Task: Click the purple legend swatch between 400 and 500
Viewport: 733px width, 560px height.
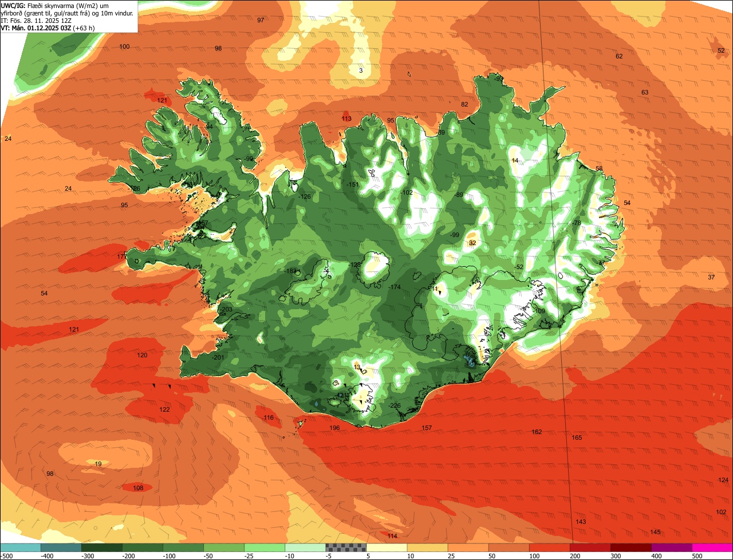Action: pyautogui.click(x=672, y=547)
